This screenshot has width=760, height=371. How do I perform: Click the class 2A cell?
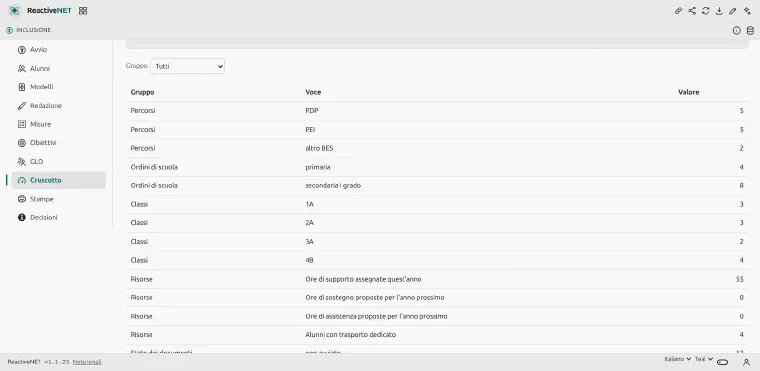(x=309, y=223)
